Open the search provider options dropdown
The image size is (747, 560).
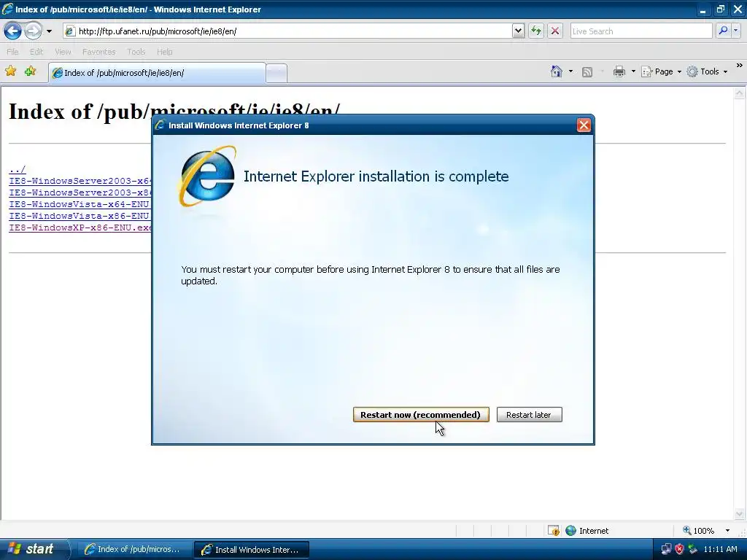(x=735, y=31)
